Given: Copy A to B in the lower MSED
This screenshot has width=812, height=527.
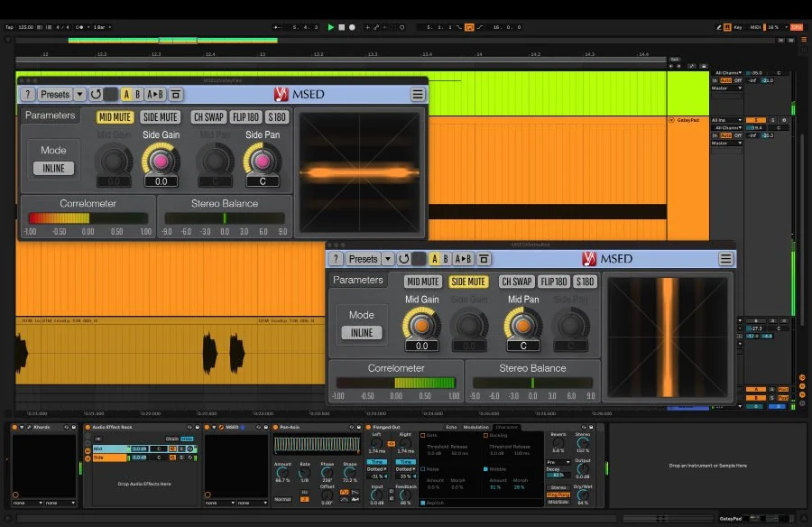Looking at the screenshot, I should click(x=463, y=259).
